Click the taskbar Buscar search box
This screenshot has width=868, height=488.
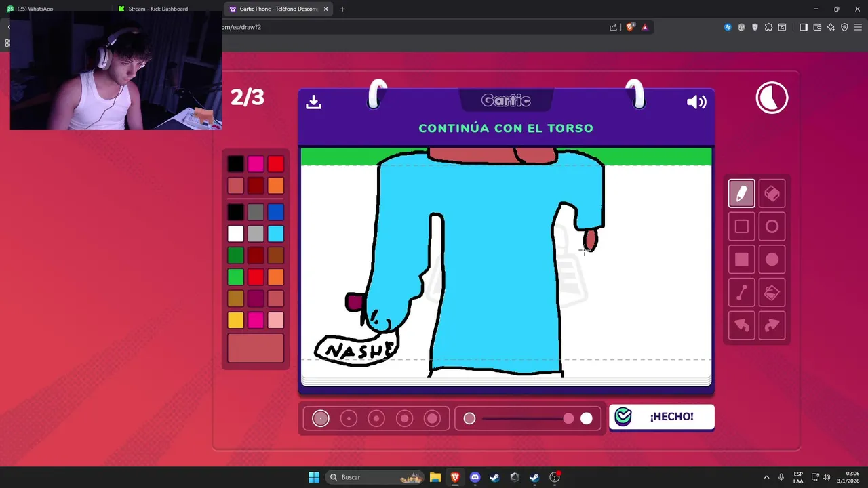coord(375,477)
